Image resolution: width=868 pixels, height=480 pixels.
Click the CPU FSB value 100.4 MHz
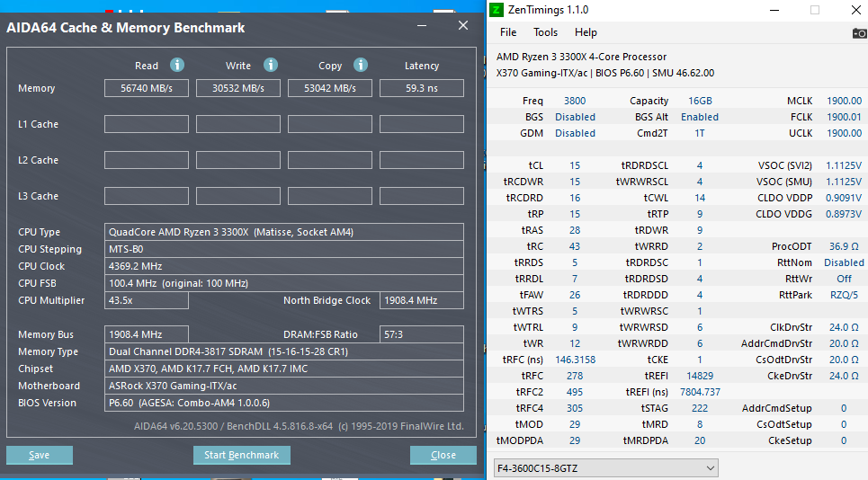click(x=284, y=283)
